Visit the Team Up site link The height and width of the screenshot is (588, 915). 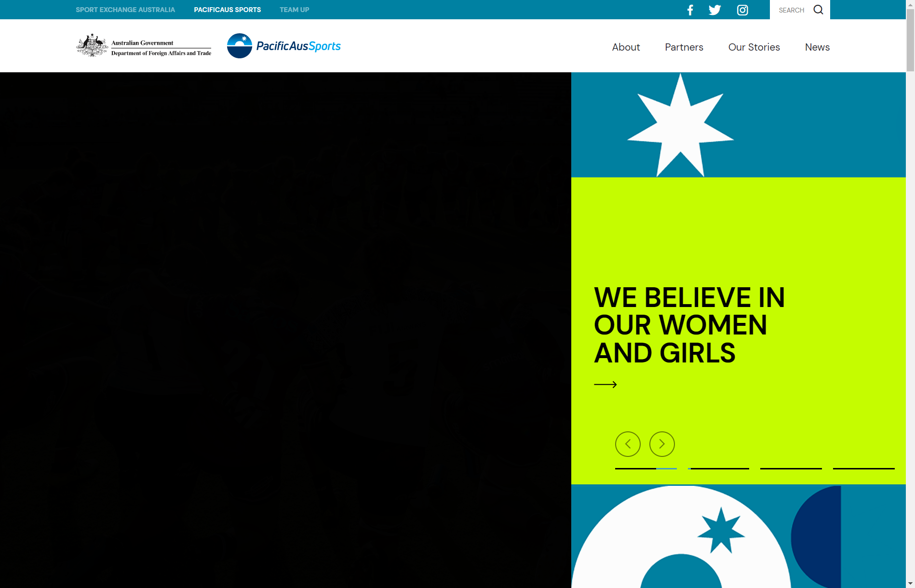(294, 10)
